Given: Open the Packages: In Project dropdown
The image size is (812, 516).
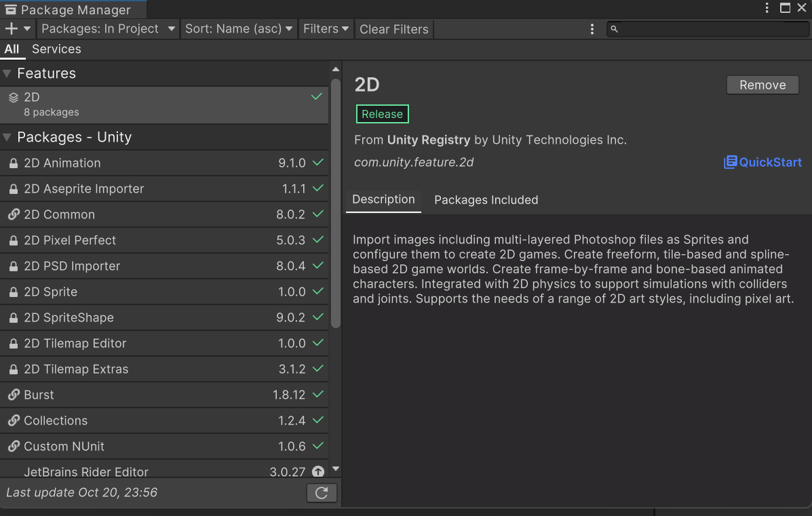Looking at the screenshot, I should click(x=108, y=29).
